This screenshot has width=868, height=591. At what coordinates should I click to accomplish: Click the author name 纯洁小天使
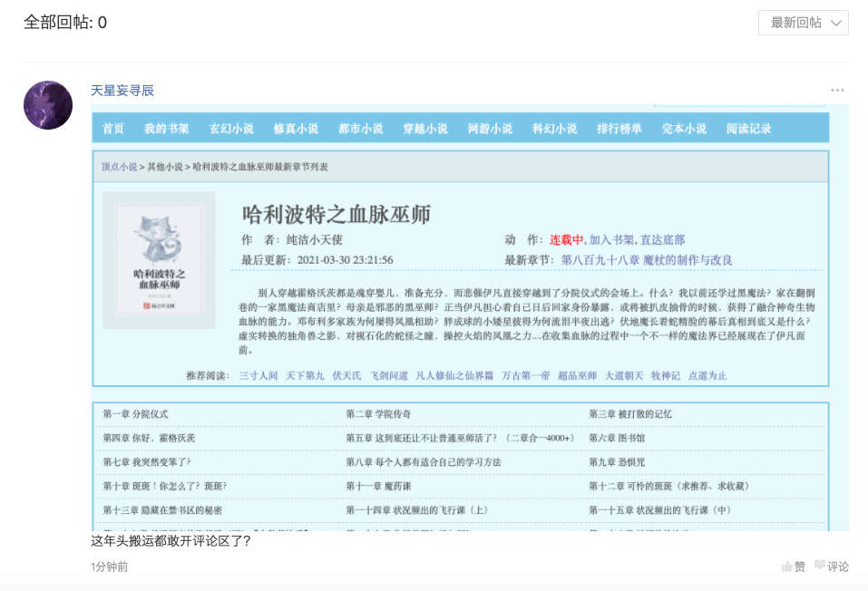(315, 239)
